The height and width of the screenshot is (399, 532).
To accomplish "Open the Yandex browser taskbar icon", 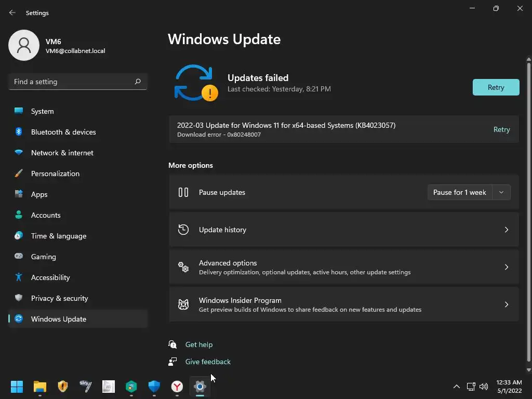I will (177, 387).
